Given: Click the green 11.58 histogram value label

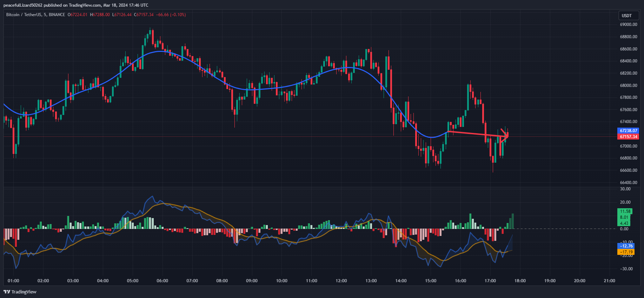Looking at the screenshot, I should [x=624, y=211].
